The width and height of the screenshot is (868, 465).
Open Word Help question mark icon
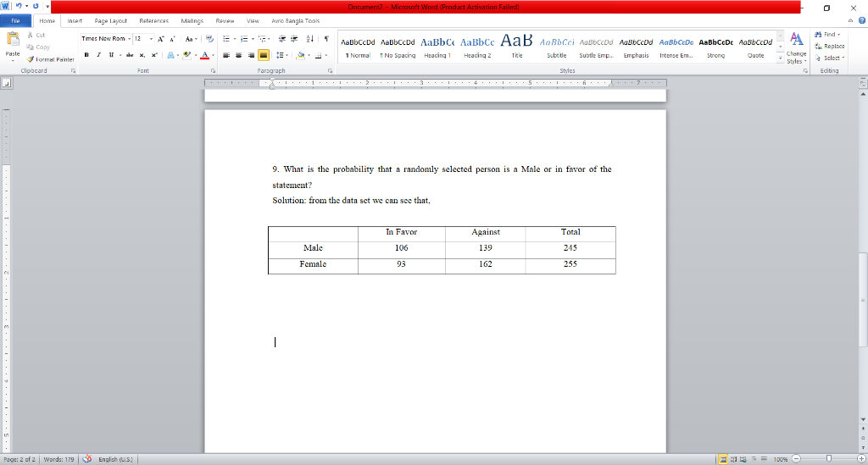click(862, 20)
